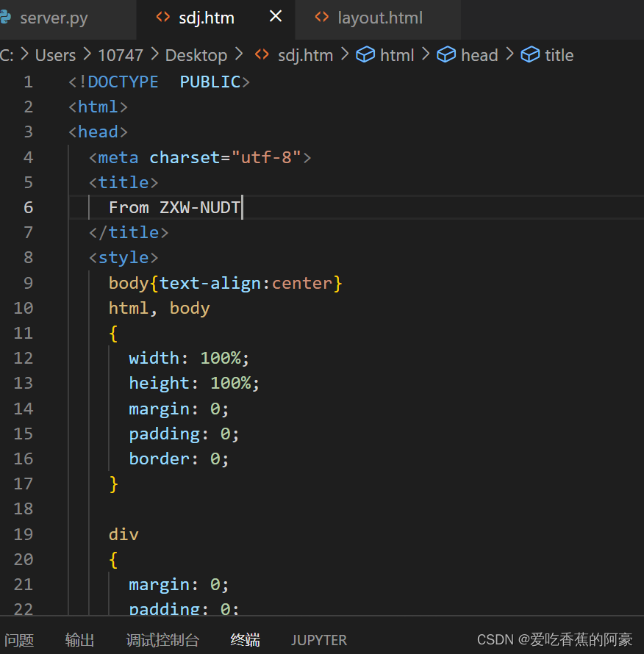The width and height of the screenshot is (644, 654).
Task: Click the HTML icon on sdj.htm tab
Action: pos(163,17)
